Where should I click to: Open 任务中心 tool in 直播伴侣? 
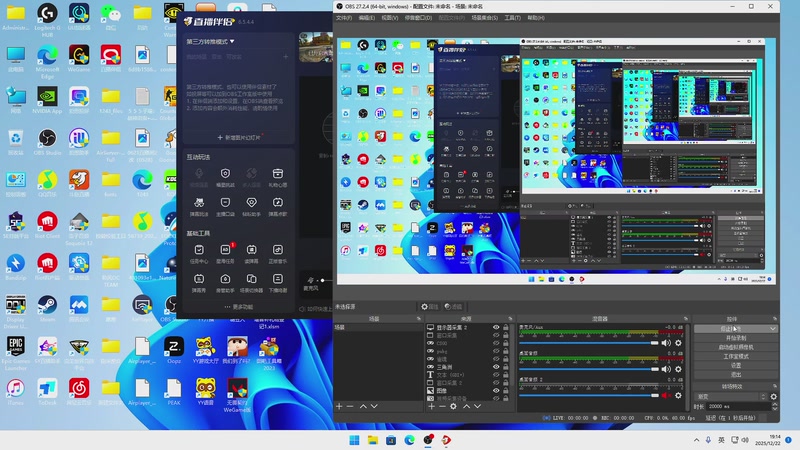click(199, 254)
